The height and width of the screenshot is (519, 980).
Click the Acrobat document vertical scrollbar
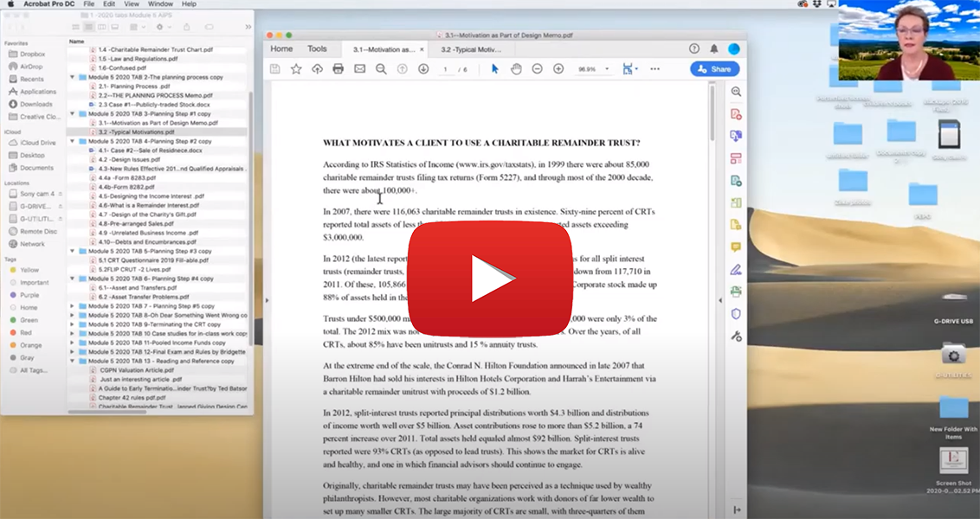(x=712, y=113)
